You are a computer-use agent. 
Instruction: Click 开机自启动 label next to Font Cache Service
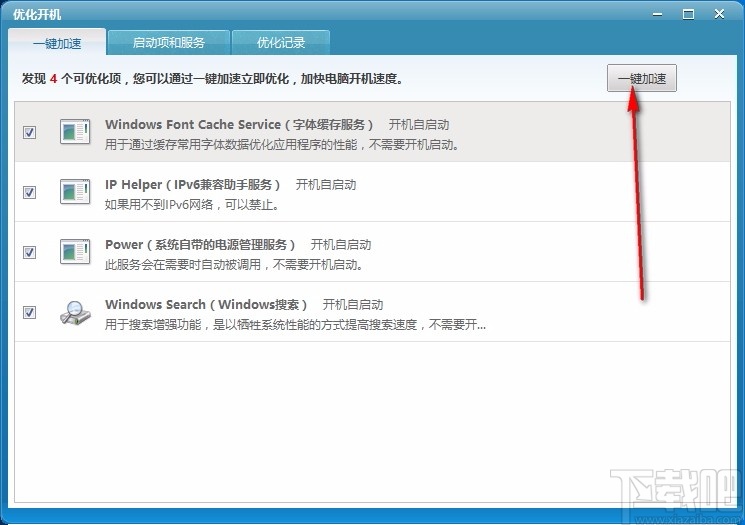(419, 124)
